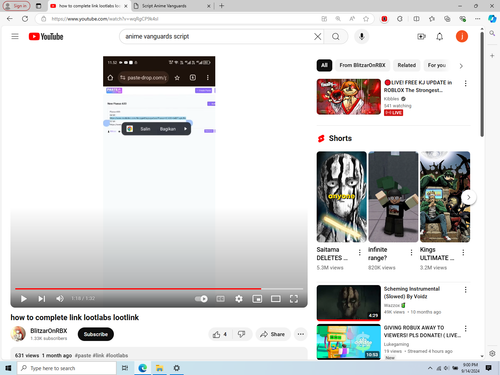Open the Scheming Instrumental video title
Image resolution: width=500 pixels, height=375 pixels.
[x=412, y=292]
